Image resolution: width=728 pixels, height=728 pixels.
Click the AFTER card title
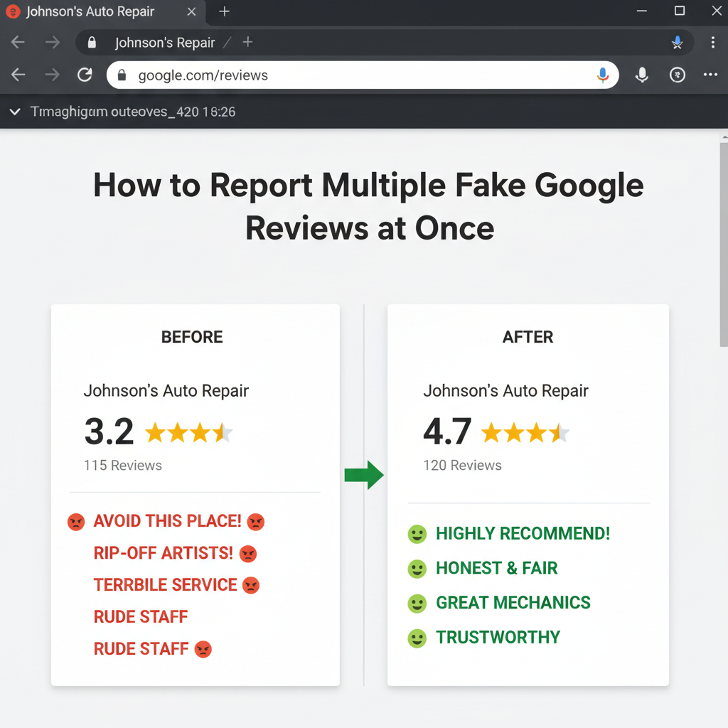click(x=528, y=337)
